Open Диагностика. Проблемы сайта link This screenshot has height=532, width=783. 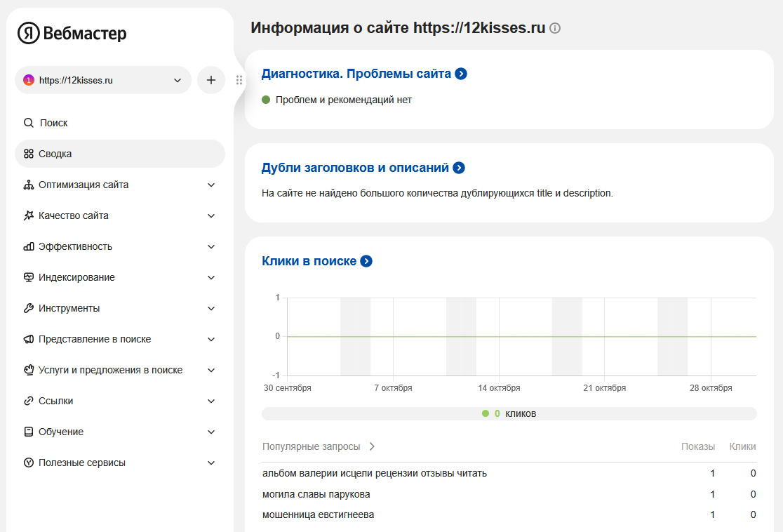pyautogui.click(x=356, y=74)
